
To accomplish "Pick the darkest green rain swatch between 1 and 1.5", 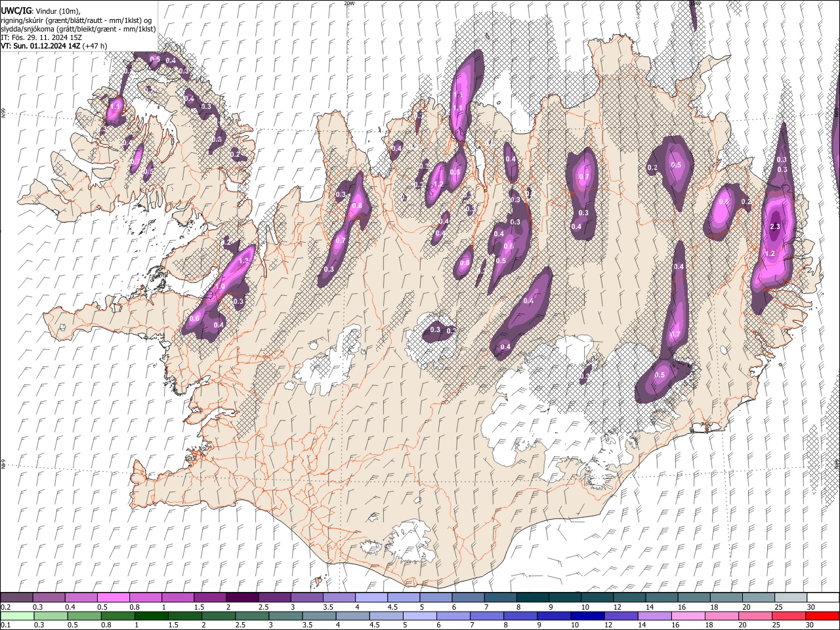I will pyautogui.click(x=152, y=616).
